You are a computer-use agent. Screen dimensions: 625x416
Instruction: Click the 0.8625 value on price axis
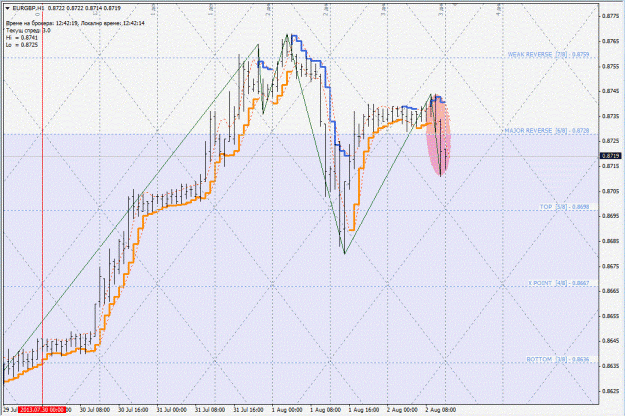point(611,391)
